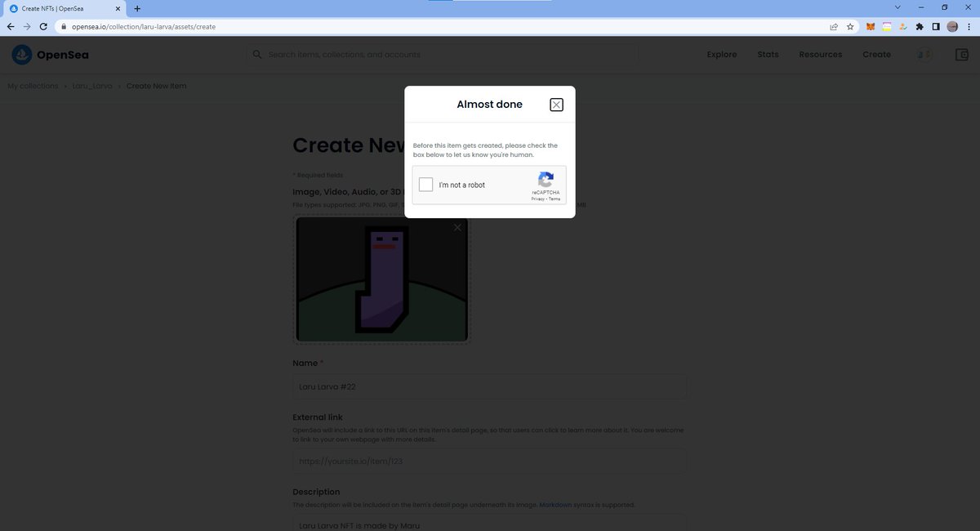Image resolution: width=980 pixels, height=531 pixels.
Task: Toggle the browser side panel
Action: pos(936,26)
